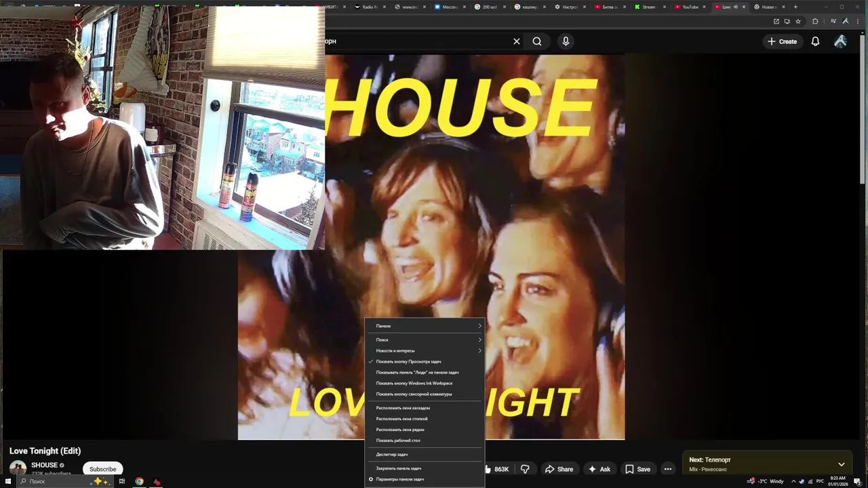Select Расположить окна рядом

425,430
